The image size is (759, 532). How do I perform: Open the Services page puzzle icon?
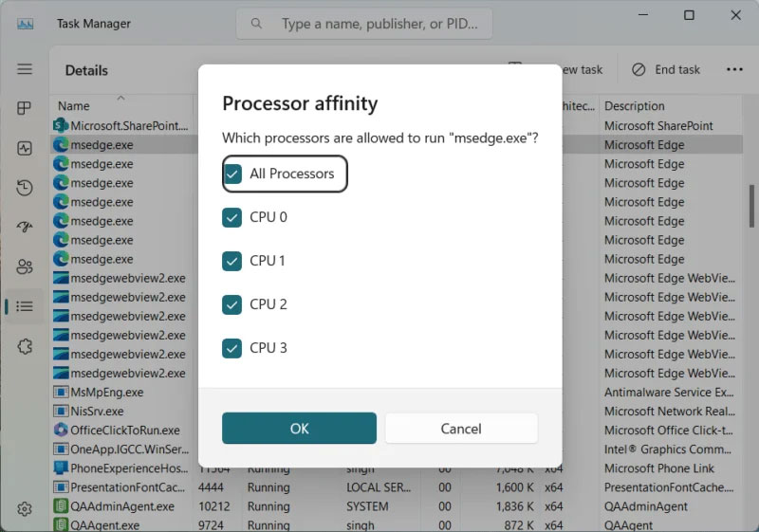point(25,346)
